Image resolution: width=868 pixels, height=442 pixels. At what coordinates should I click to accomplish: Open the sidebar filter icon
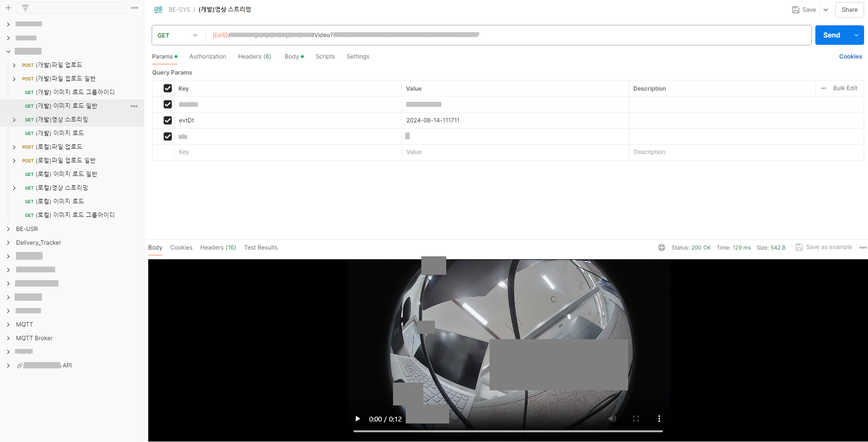tap(25, 8)
